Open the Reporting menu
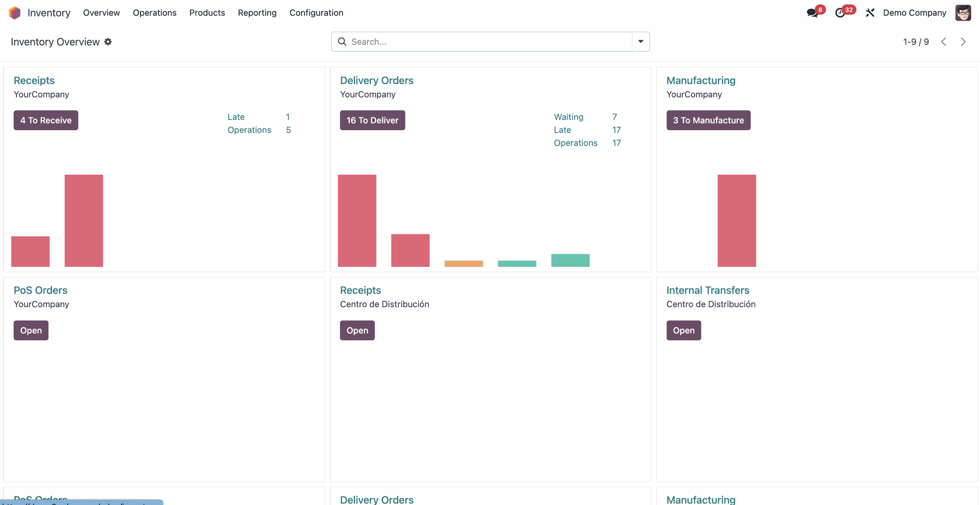The height and width of the screenshot is (505, 980). pos(257,13)
